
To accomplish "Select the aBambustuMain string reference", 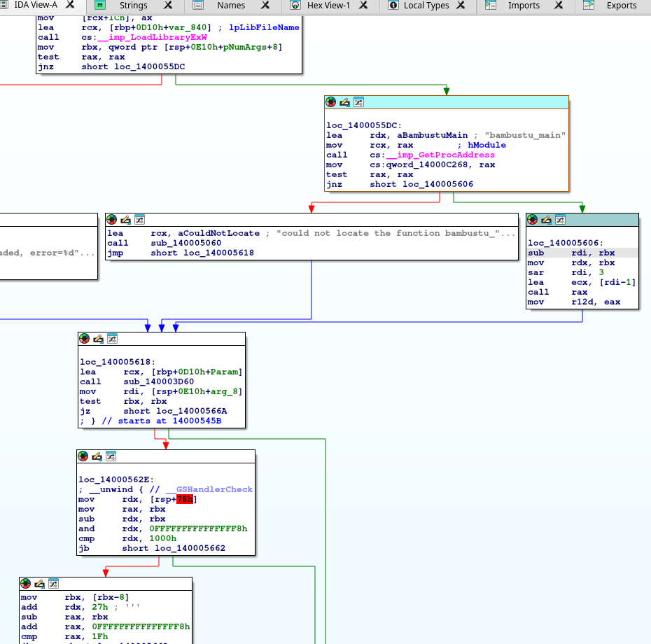I will point(433,135).
